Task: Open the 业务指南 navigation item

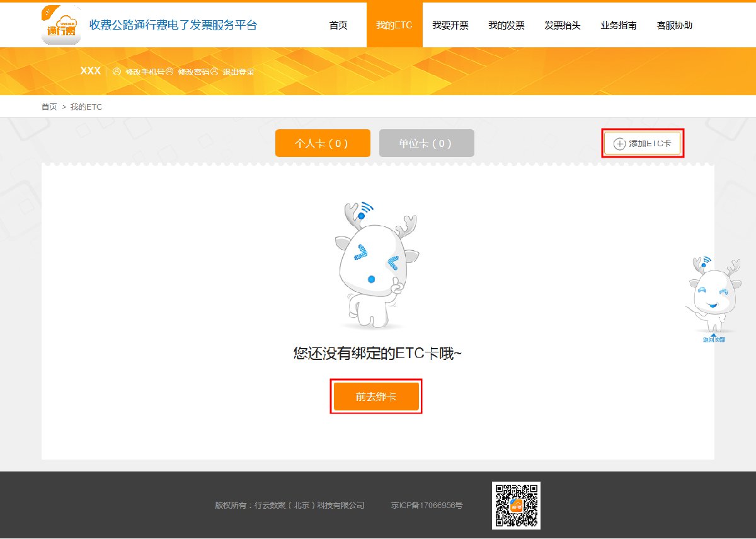Action: point(619,25)
